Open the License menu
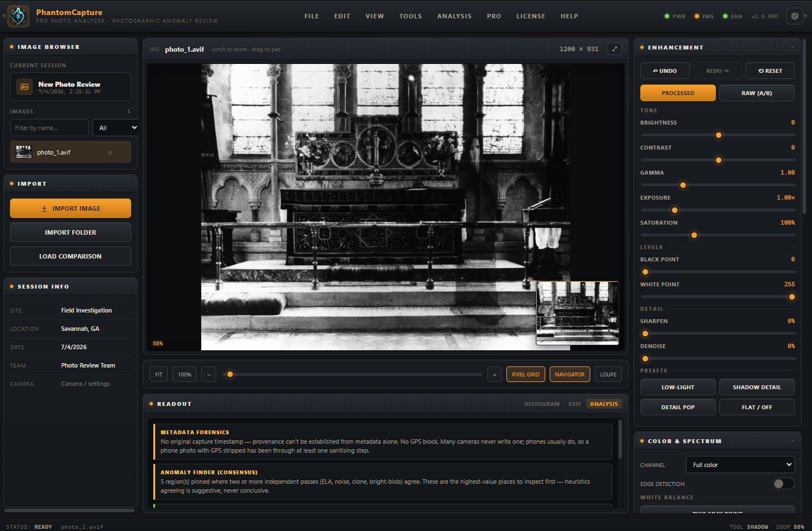The image size is (812, 531). point(531,16)
